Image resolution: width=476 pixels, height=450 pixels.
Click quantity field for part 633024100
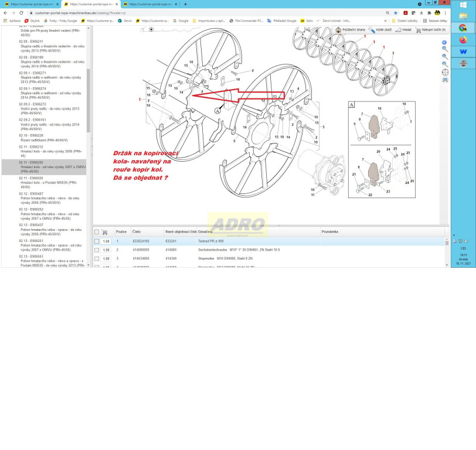106,241
